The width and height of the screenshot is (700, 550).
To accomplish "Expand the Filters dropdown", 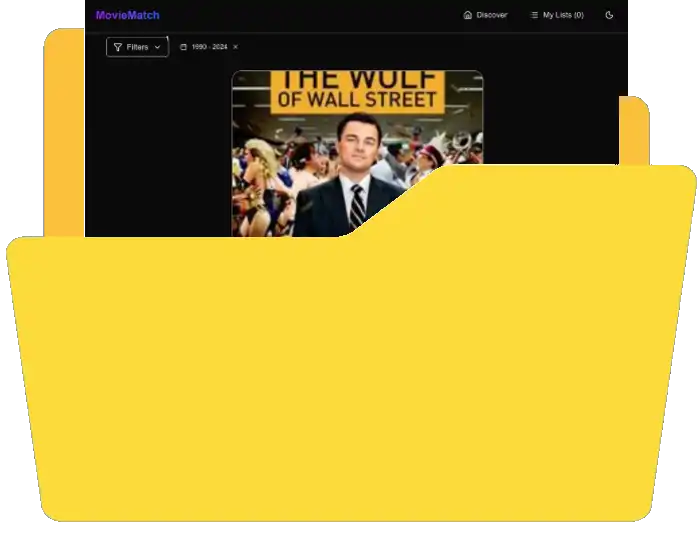I will pyautogui.click(x=138, y=47).
